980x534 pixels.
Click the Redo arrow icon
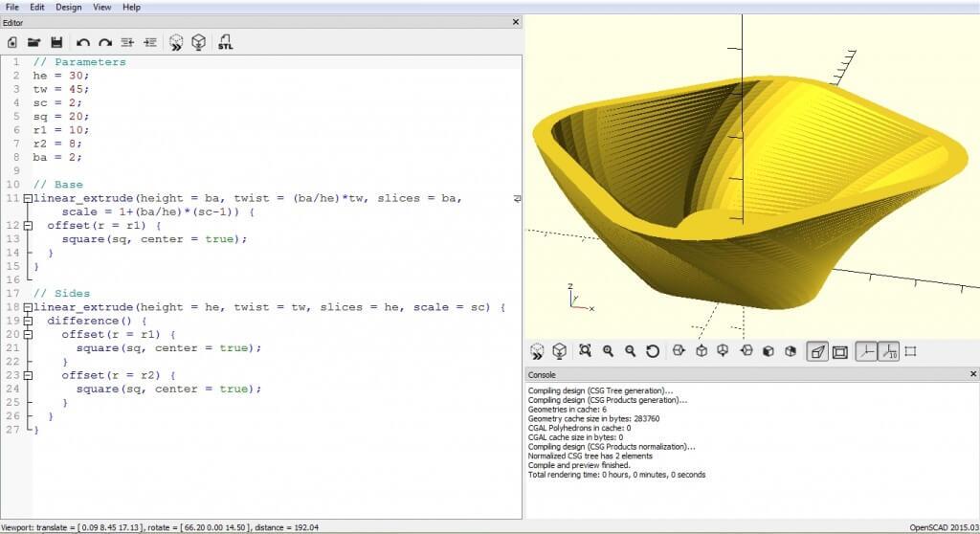[x=105, y=42]
